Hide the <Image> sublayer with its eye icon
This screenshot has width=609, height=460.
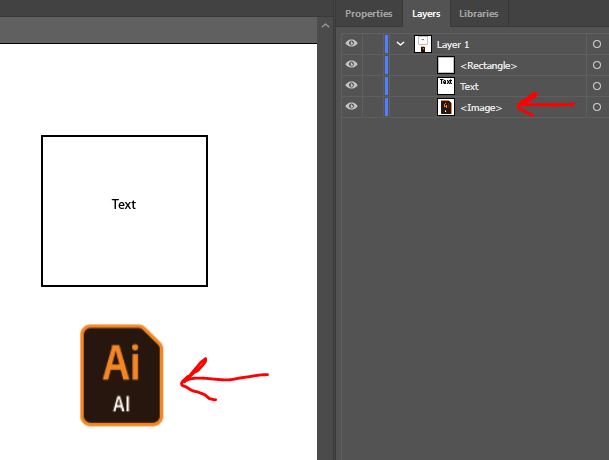(351, 106)
